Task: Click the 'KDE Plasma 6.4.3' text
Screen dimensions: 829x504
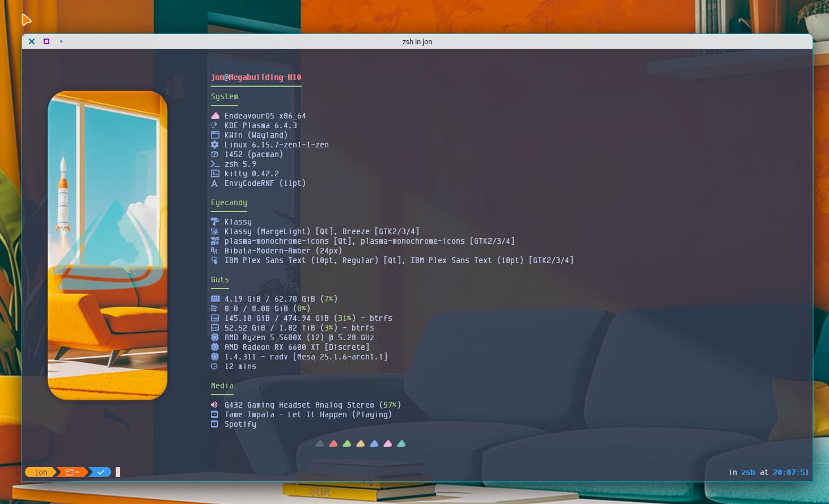Action: click(x=261, y=125)
